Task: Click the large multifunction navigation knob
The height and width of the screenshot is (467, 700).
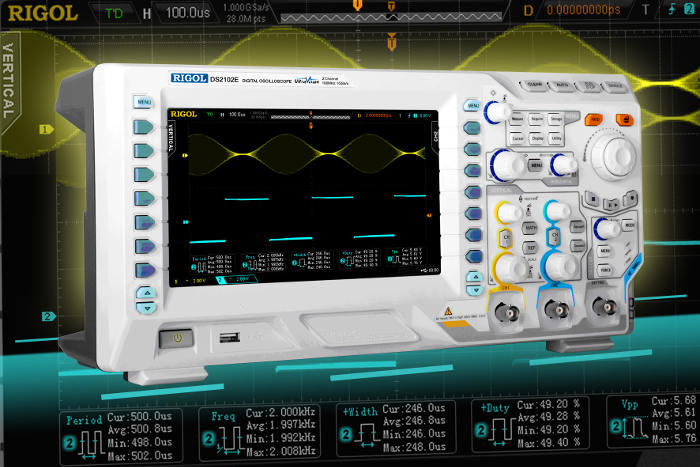Action: pyautogui.click(x=617, y=155)
